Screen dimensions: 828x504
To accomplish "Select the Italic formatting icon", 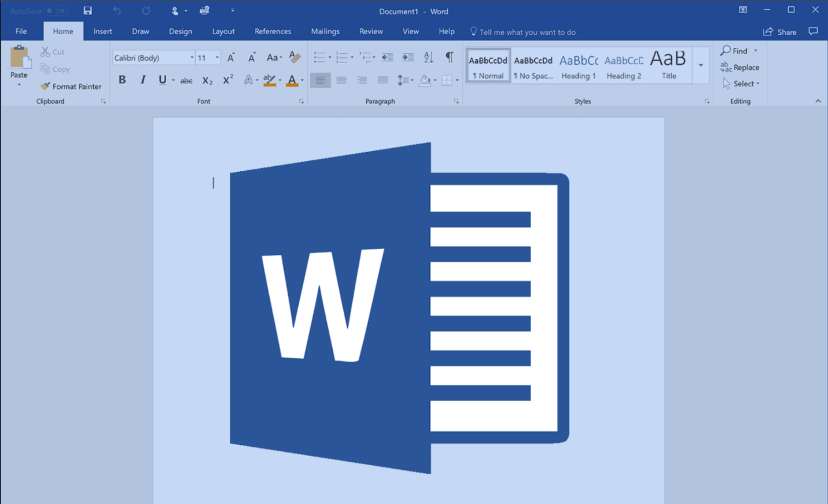I will coord(142,80).
